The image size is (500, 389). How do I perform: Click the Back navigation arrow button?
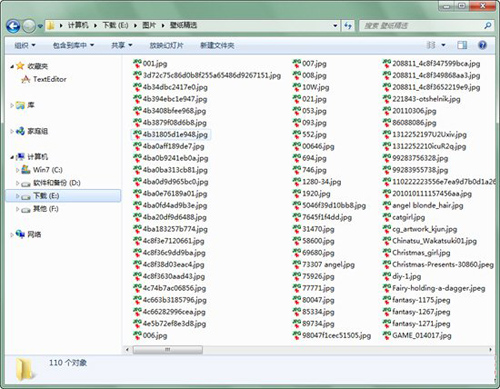coord(13,26)
